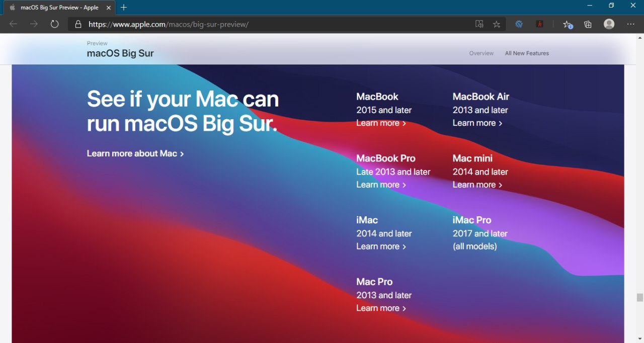Close the macOS Big Sur Preview tab

[x=109, y=8]
